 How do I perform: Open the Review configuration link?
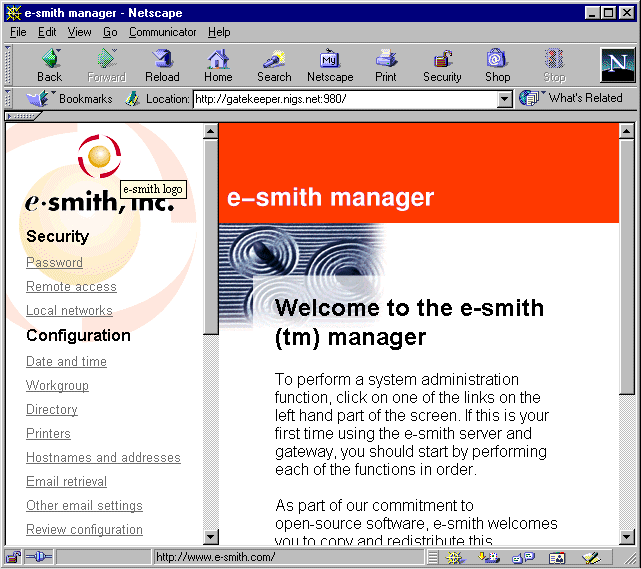[84, 529]
